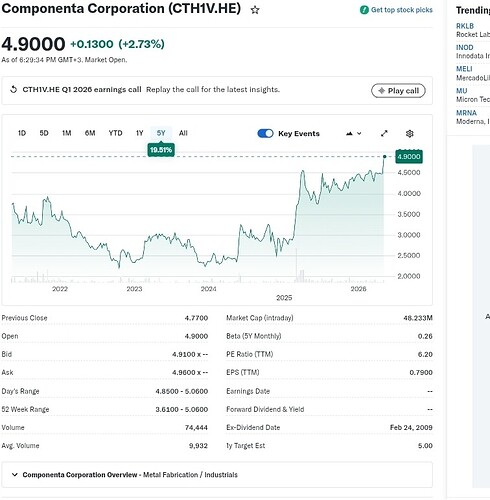The width and height of the screenshot is (490, 500).
Task: Click the latest price point on chart
Action: [385, 156]
